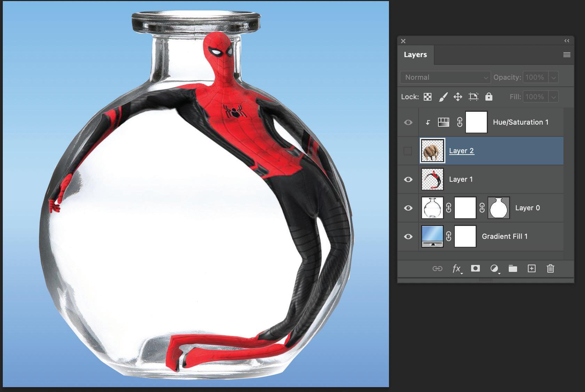Lock position move icon

[458, 97]
